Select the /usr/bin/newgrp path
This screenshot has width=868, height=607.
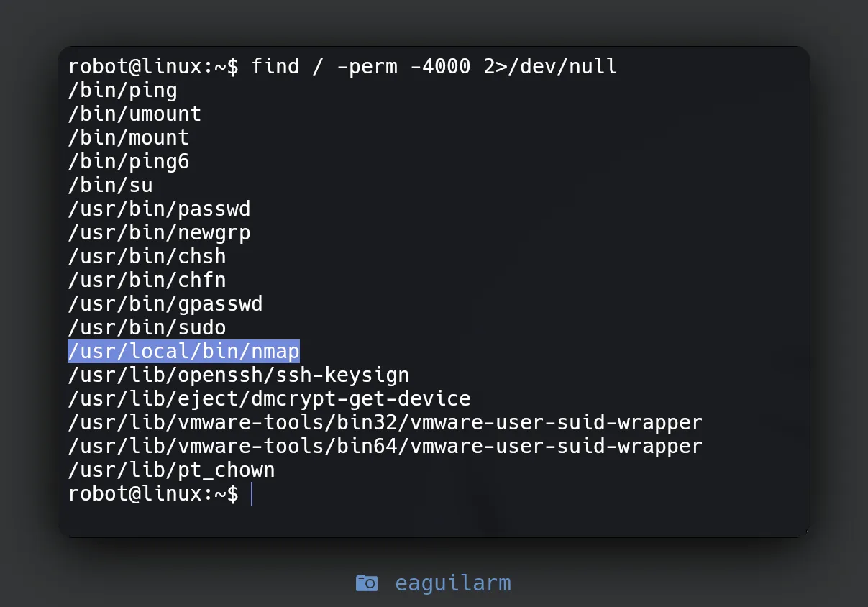[160, 233]
